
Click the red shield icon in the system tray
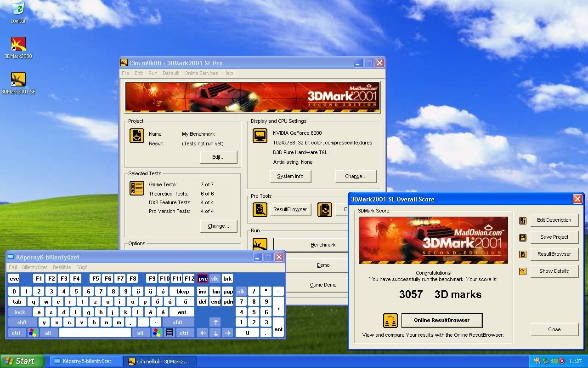point(562,361)
